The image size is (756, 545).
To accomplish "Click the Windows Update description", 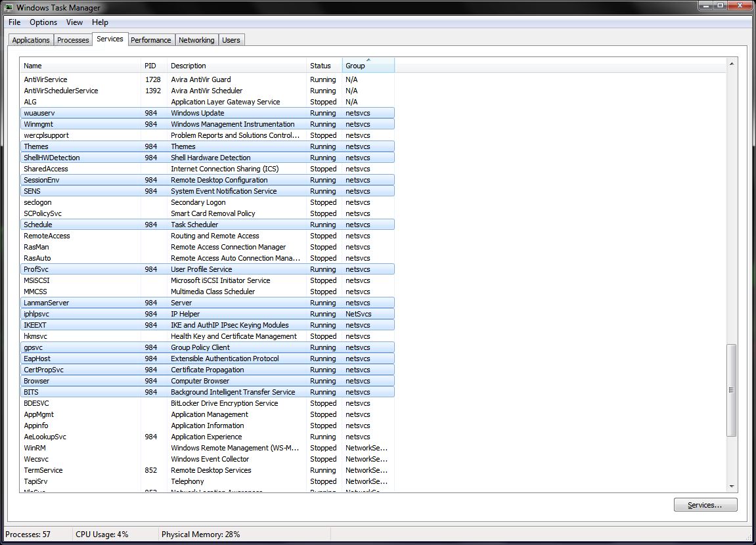I will 198,113.
